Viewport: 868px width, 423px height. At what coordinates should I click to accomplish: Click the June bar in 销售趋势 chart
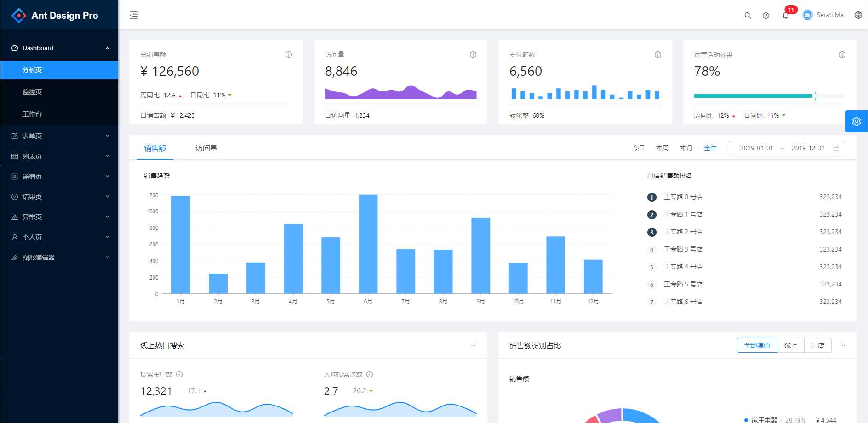(x=368, y=244)
